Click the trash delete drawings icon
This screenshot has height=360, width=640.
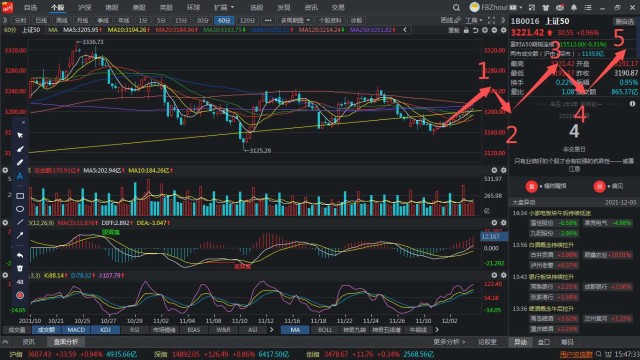[x=20, y=268]
